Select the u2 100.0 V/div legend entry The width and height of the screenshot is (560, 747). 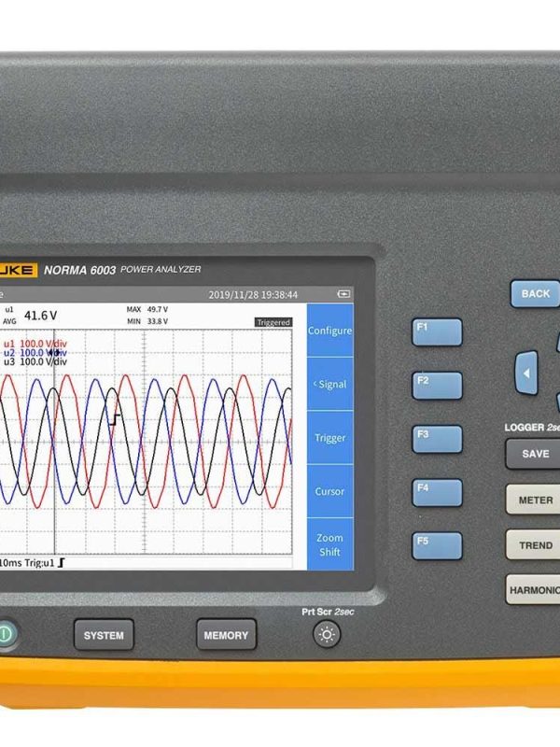click(x=35, y=353)
